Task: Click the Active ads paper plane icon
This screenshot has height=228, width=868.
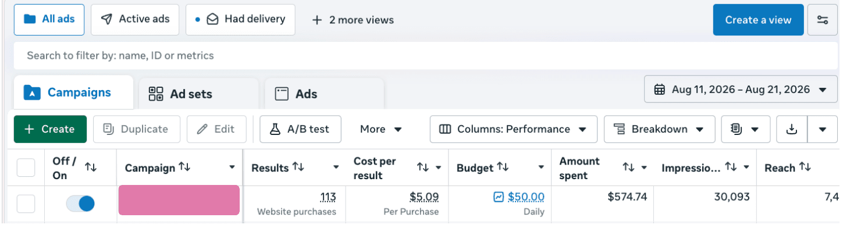Action: (x=106, y=19)
